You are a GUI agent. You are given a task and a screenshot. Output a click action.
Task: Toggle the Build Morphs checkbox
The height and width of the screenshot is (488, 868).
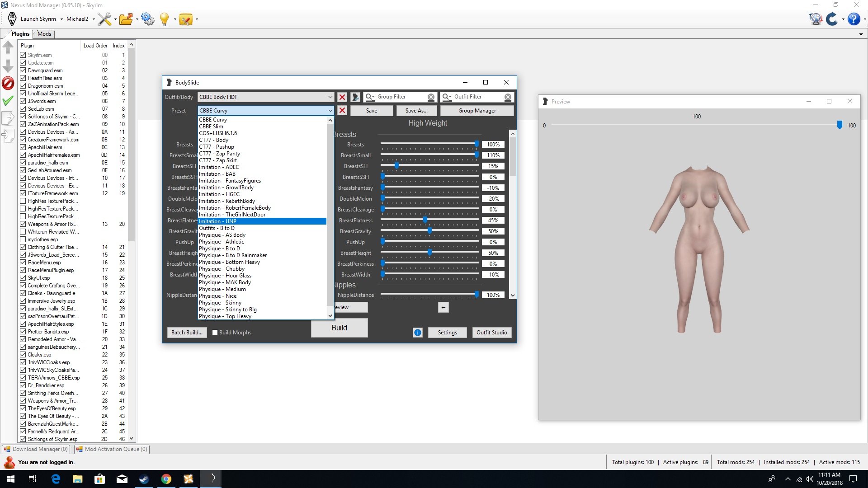tap(215, 333)
